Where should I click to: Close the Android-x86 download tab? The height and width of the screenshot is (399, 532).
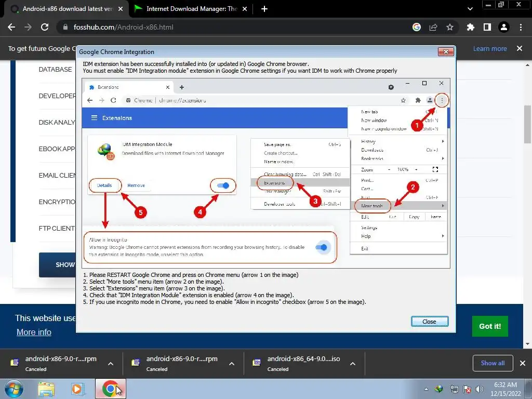point(121,9)
